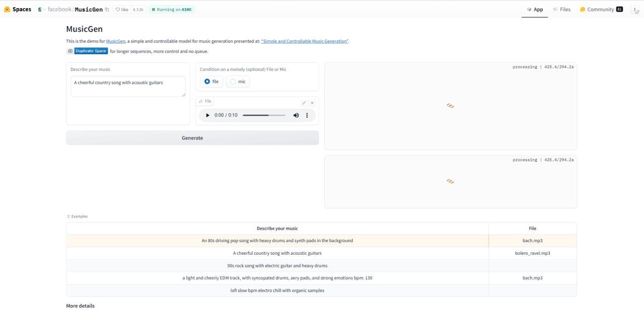
Task: Click the facebook organization avatar icon
Action: (x=40, y=10)
